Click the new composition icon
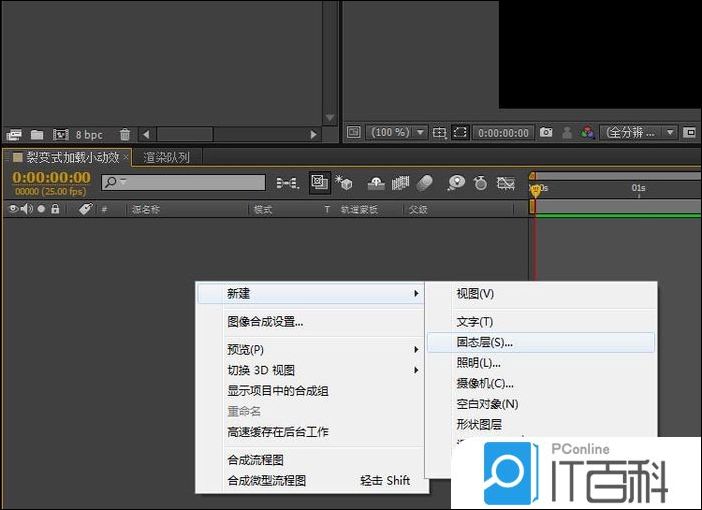This screenshot has height=510, width=702. (60, 134)
